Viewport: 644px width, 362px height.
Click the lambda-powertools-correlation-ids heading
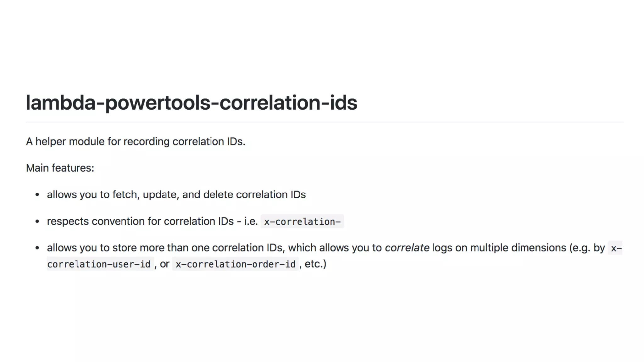pos(191,103)
